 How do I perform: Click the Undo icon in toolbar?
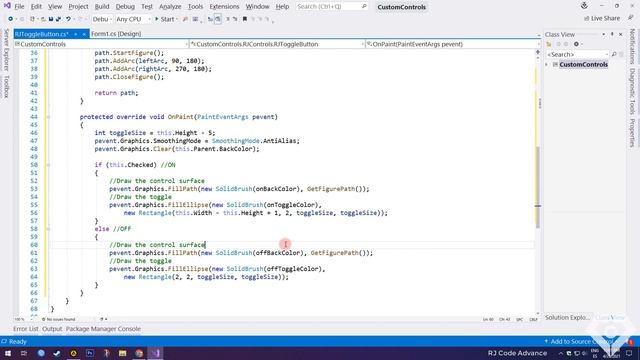point(69,19)
